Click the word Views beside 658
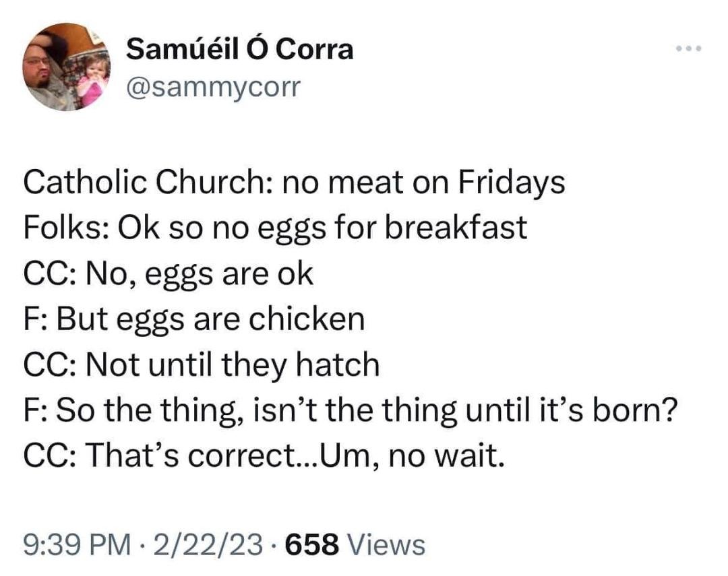This screenshot has width=728, height=576. pyautogui.click(x=386, y=545)
